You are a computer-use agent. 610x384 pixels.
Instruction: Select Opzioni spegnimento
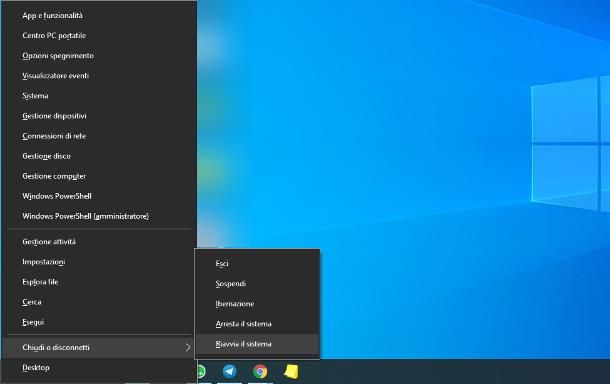[99, 56]
